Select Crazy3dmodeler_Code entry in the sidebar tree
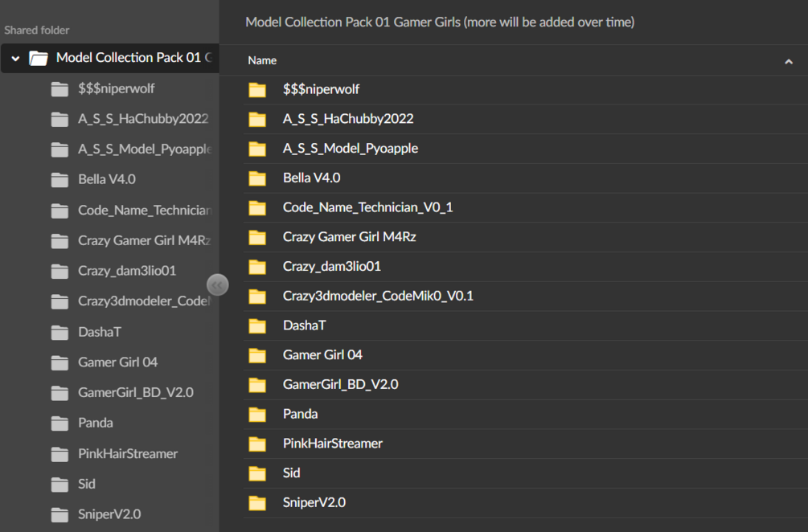This screenshot has height=532, width=808. pyautogui.click(x=144, y=301)
